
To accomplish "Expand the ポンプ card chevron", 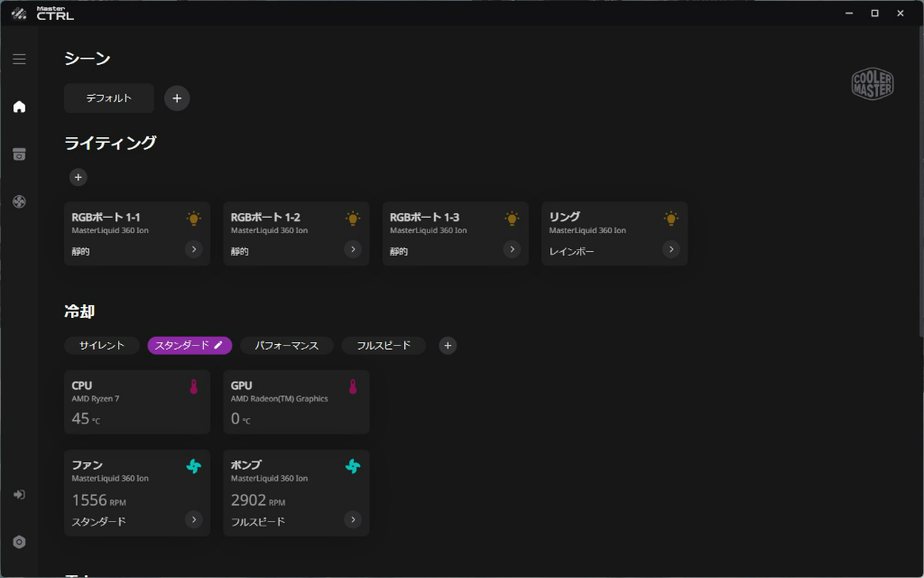I will (x=353, y=519).
